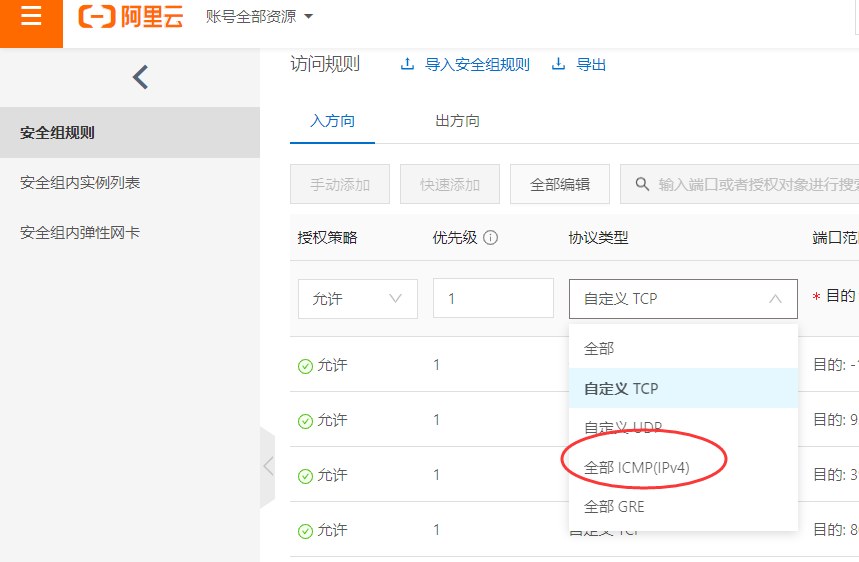Select 全部 ICMP(IPv4) from the list
Viewport: 859px width, 562px height.
637,467
